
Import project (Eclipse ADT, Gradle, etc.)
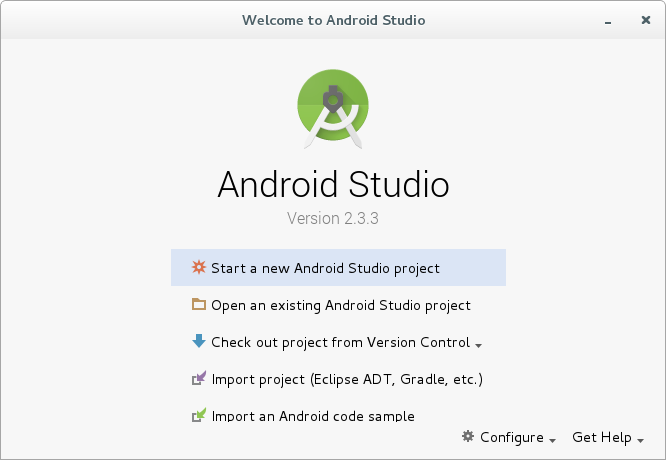(338, 378)
